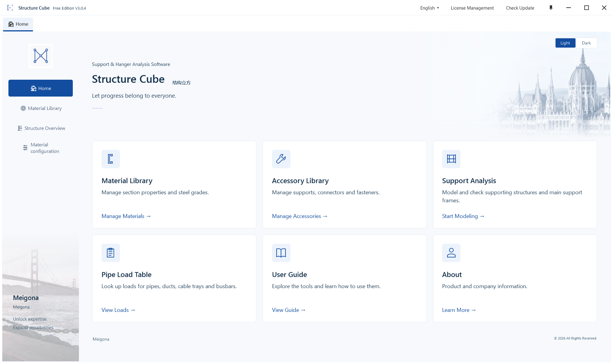Image resolution: width=613 pixels, height=364 pixels.
Task: Click the Material Library card title
Action: tap(127, 181)
